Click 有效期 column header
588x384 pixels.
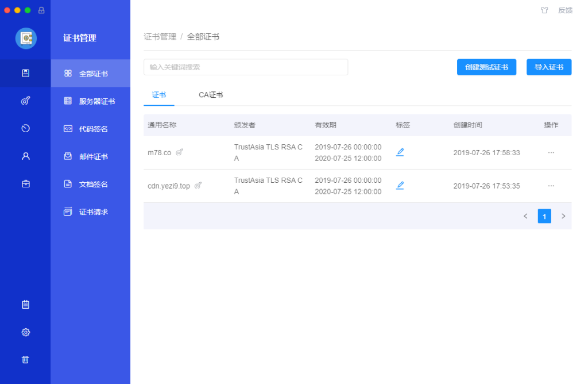(x=326, y=125)
